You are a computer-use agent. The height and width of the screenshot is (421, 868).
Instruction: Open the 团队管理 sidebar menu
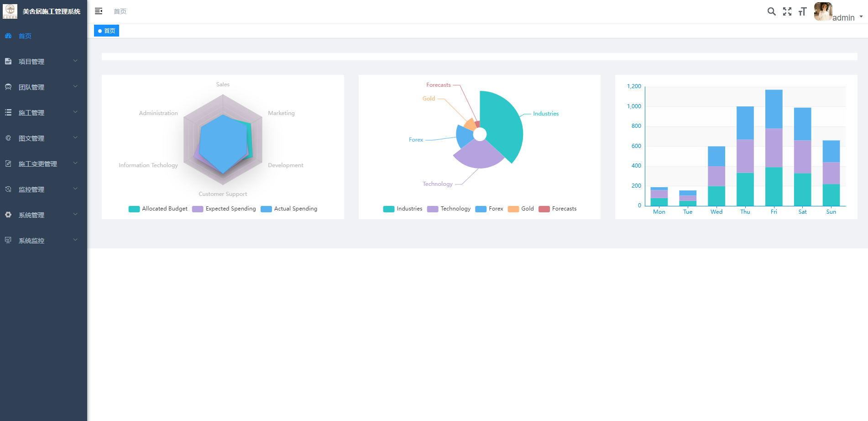pos(43,87)
